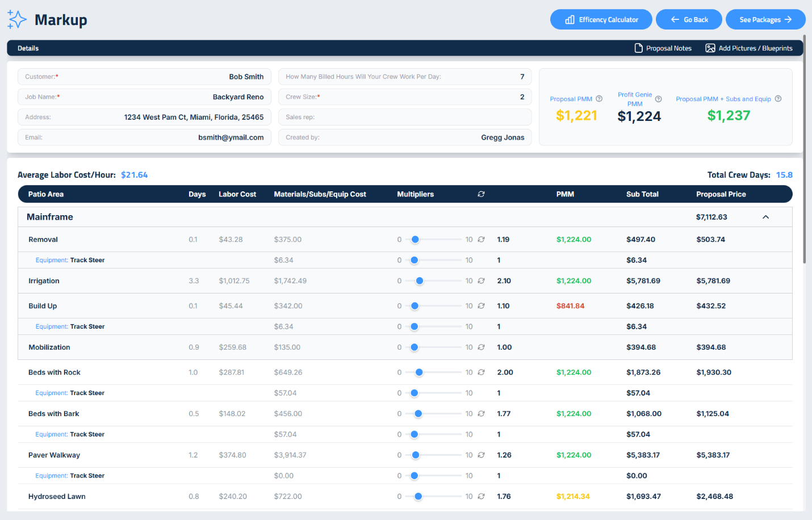The width and height of the screenshot is (812, 520).
Task: Reset the Paver Walkway multiplier
Action: click(x=481, y=455)
